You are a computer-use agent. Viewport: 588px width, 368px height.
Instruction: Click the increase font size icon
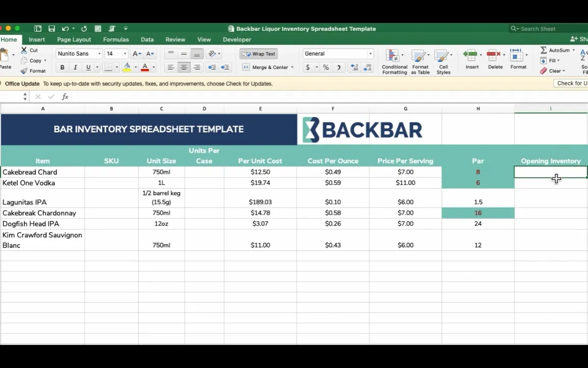click(x=137, y=54)
